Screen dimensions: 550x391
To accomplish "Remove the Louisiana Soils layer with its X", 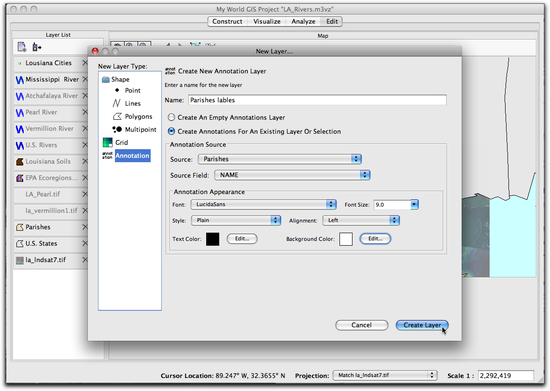I will [x=85, y=161].
